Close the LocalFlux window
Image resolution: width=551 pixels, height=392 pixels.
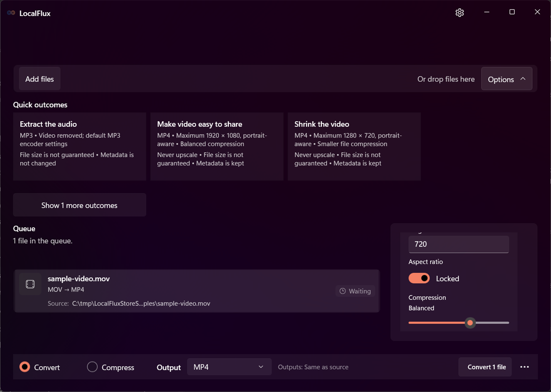click(538, 12)
